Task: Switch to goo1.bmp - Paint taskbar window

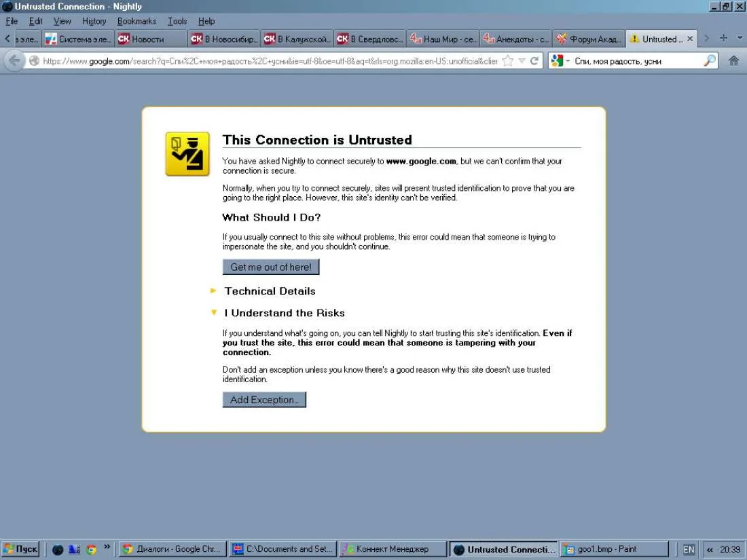Action: (614, 549)
